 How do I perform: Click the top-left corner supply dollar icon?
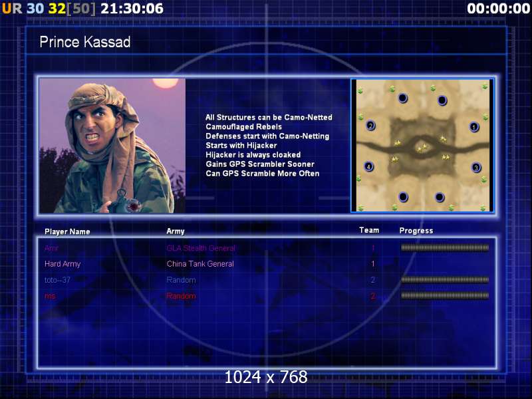click(360, 90)
